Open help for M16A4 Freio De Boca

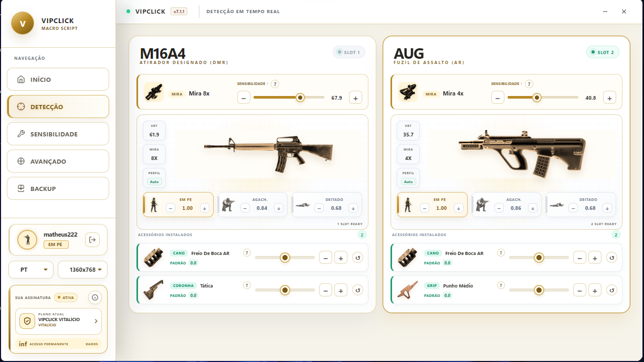pos(247,253)
